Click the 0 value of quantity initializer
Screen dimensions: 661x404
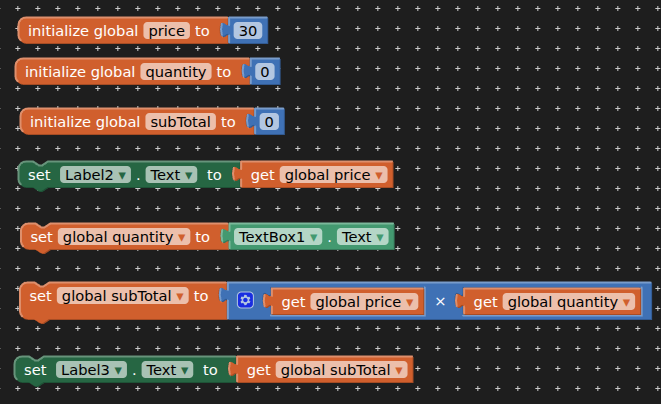(265, 72)
